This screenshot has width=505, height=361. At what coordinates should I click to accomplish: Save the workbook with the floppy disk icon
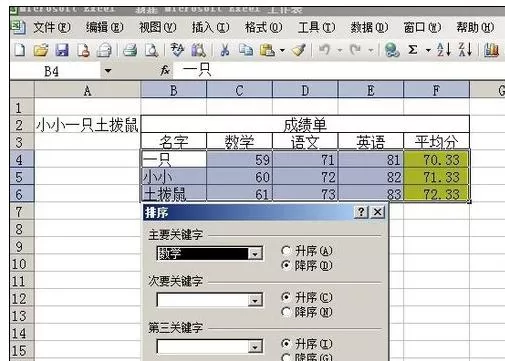[62, 50]
